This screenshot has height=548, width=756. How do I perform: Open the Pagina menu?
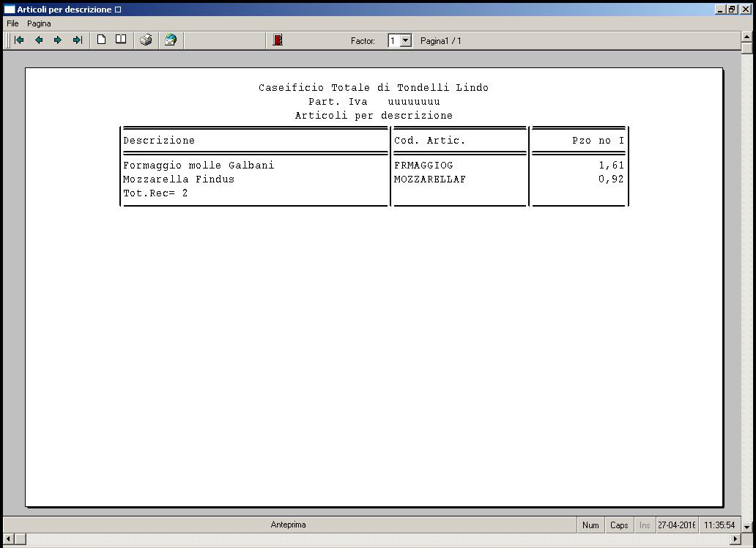pos(39,23)
